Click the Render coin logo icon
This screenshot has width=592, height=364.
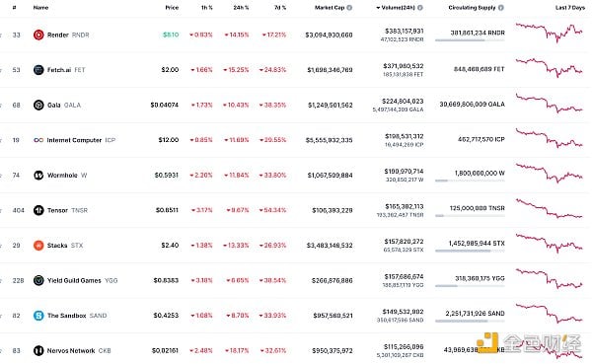(x=38, y=35)
